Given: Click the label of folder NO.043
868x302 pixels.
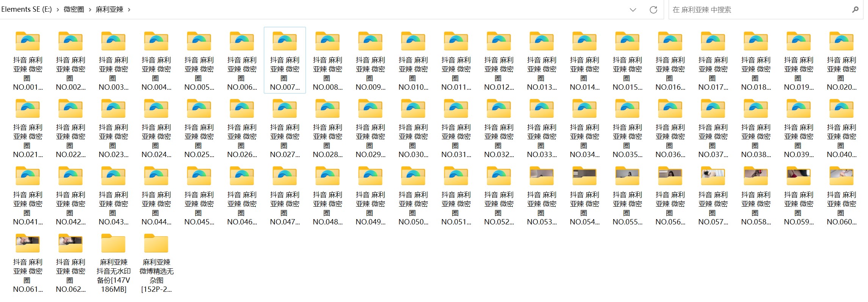Looking at the screenshot, I should (x=113, y=208).
